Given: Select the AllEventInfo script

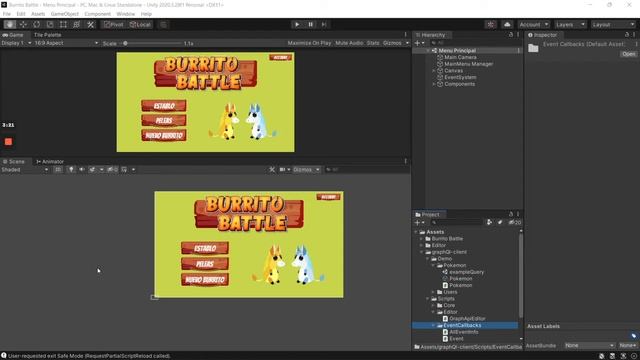Looking at the screenshot, I should 464,332.
